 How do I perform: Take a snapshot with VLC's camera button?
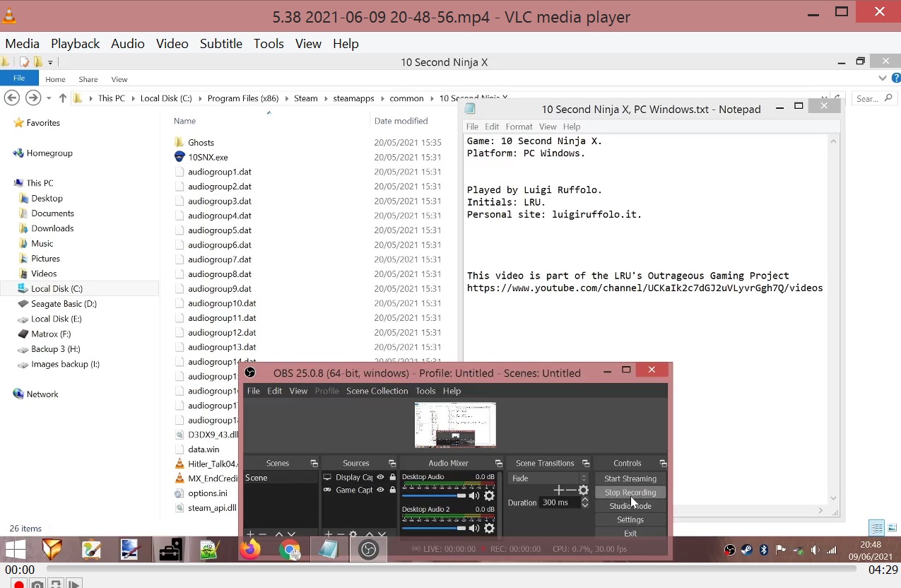37,584
